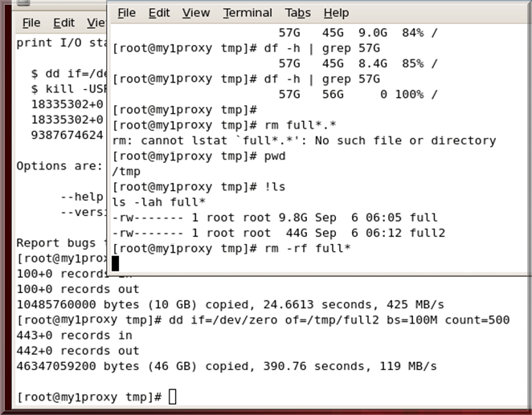Screen dimensions: 532x415
Task: Click the '442+0 records out' line
Action: click(x=78, y=351)
